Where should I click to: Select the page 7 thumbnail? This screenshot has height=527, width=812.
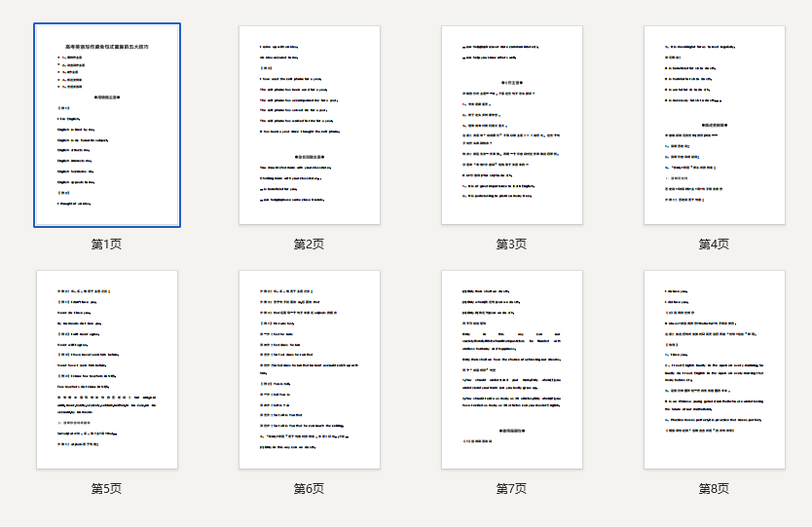(x=512, y=369)
